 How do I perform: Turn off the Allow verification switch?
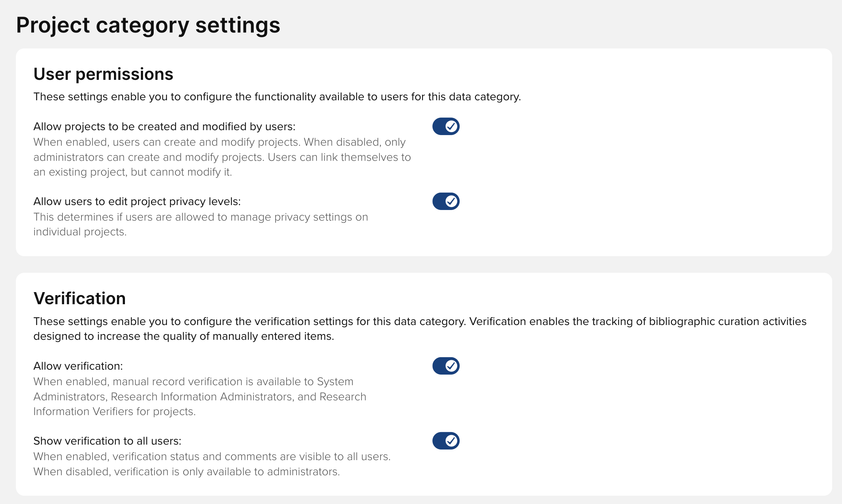(446, 366)
